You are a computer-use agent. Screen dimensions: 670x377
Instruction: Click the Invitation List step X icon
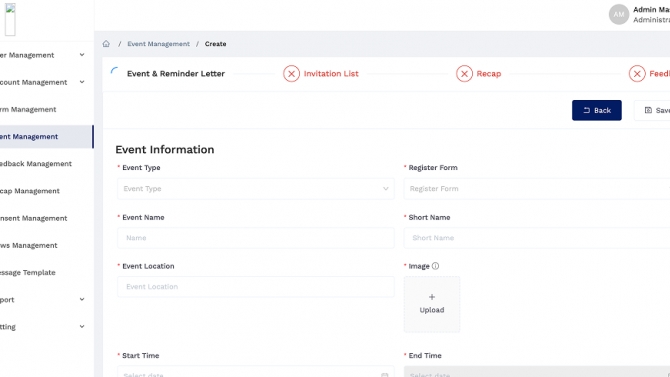(291, 74)
